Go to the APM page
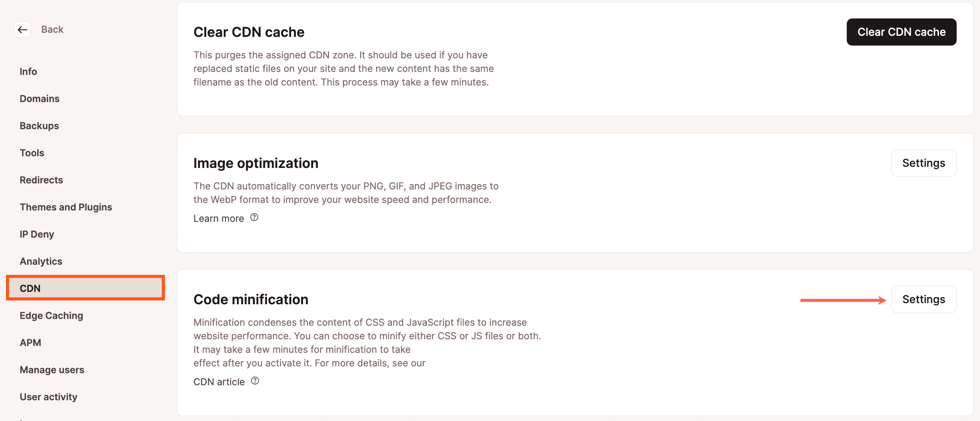This screenshot has height=421, width=980. click(x=30, y=342)
